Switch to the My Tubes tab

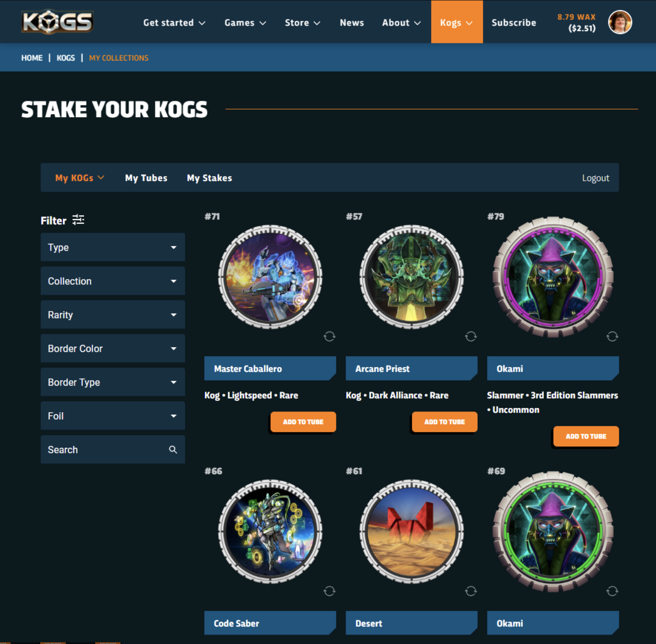[146, 178]
